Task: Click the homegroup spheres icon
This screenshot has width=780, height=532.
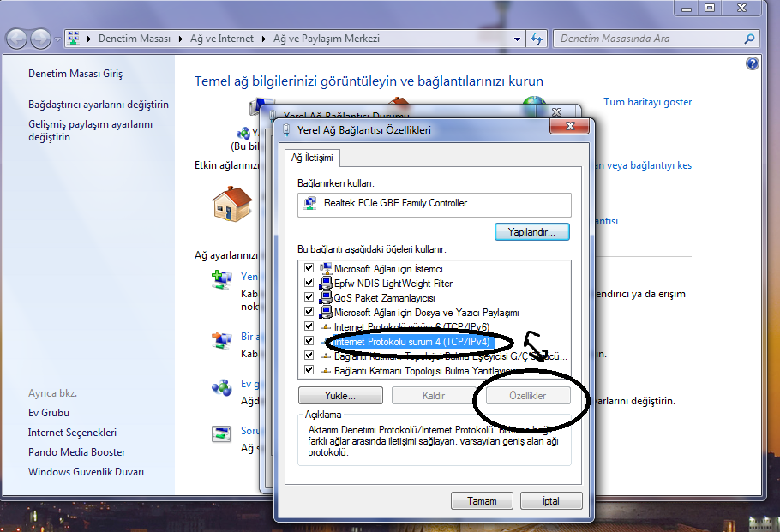Action: click(x=222, y=387)
